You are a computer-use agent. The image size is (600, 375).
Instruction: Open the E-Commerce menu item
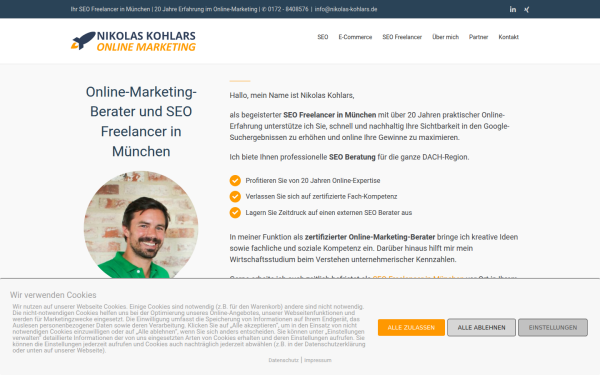tap(355, 37)
